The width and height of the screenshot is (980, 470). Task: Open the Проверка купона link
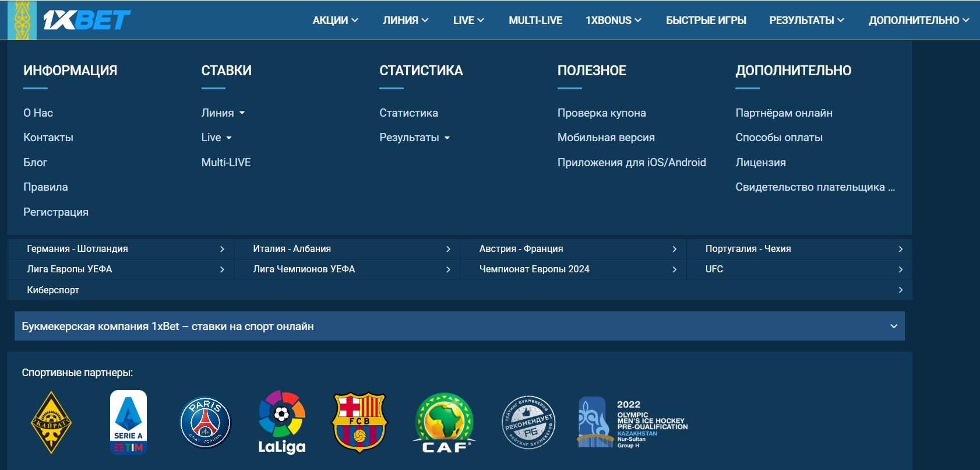pos(601,113)
